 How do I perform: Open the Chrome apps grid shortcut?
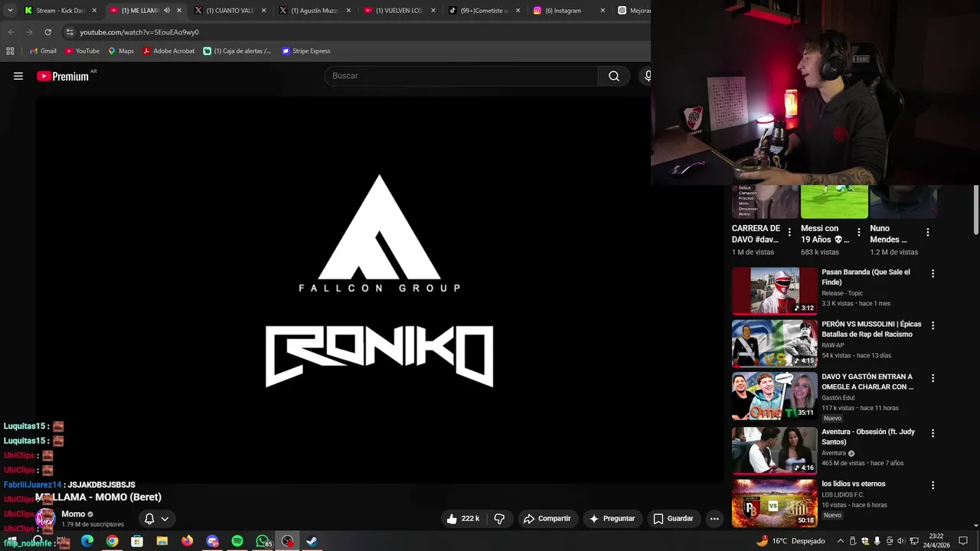pyautogui.click(x=10, y=51)
